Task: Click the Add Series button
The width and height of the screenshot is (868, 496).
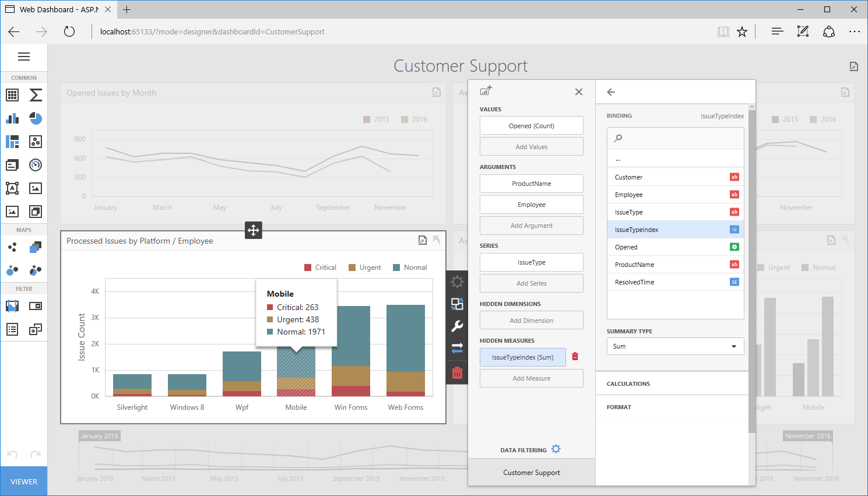Action: (x=531, y=283)
